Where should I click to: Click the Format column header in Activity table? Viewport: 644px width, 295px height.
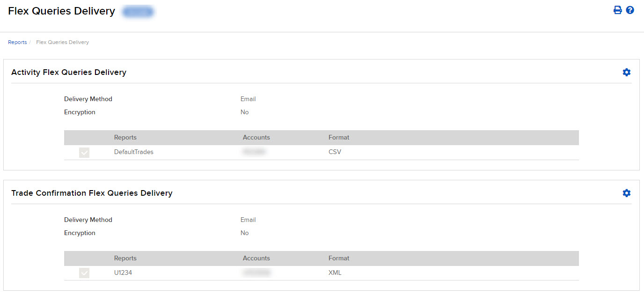click(x=339, y=137)
